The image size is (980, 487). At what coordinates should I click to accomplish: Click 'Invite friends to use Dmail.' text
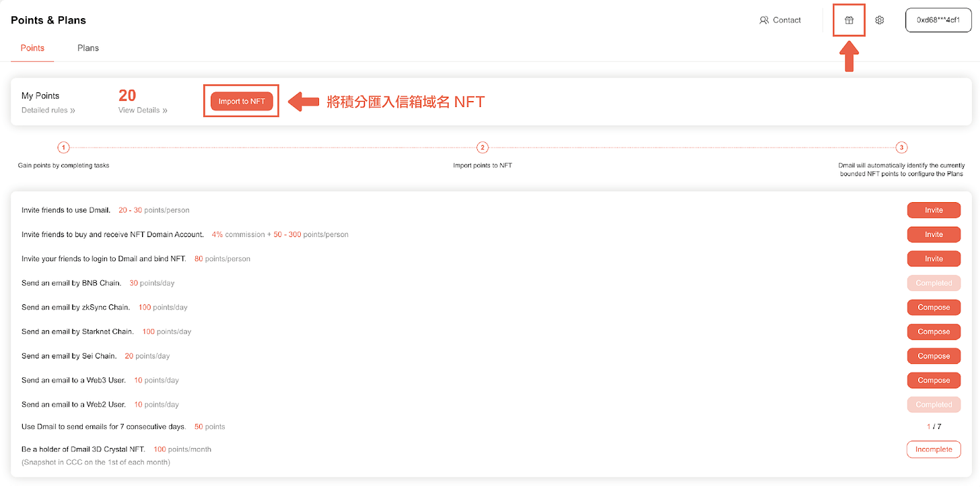point(66,210)
